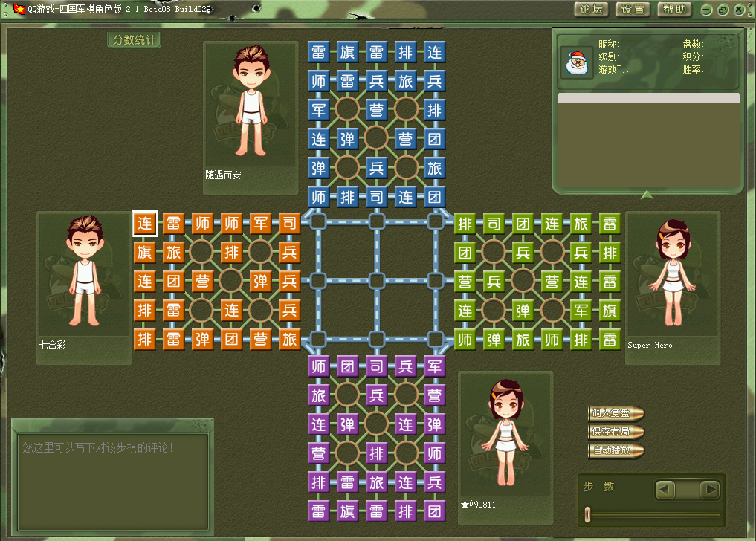This screenshot has height=541, width=756.
Task: Open the 分数统计 score statistics tab
Action: [x=134, y=40]
